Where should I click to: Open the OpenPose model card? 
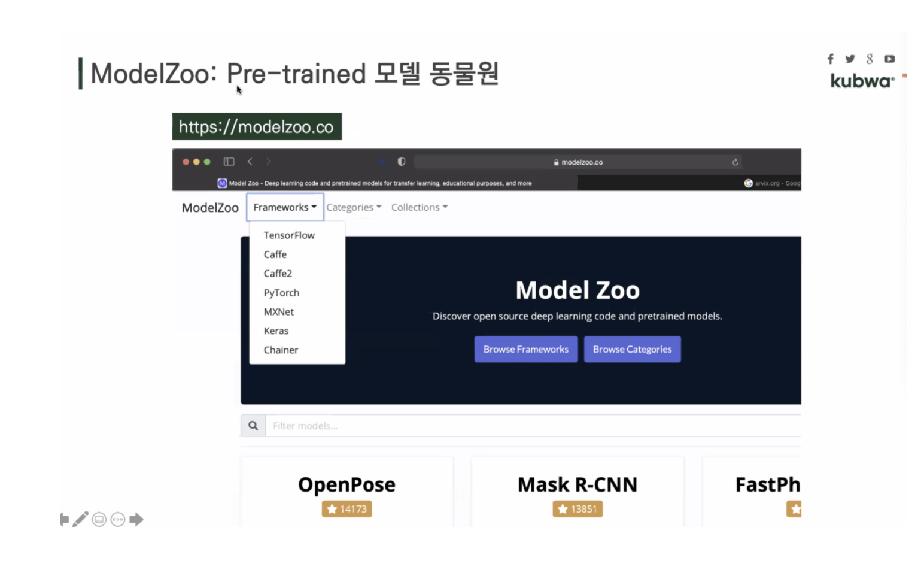[347, 492]
